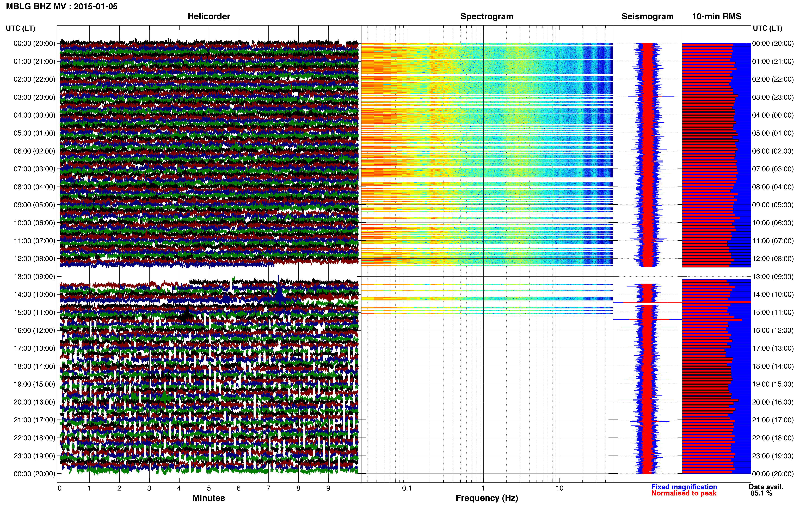
Task: Click left time label '15:00 (11:00)'
Action: point(34,312)
